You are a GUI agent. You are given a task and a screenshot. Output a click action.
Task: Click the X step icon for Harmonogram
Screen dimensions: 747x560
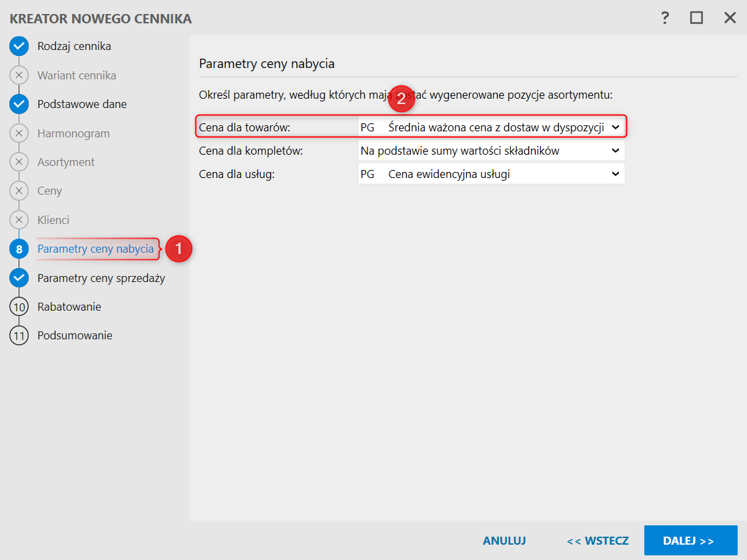(x=19, y=133)
